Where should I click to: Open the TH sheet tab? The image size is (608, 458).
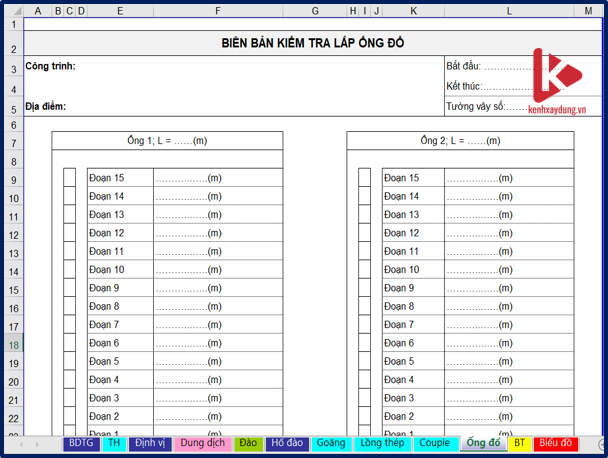point(115,442)
